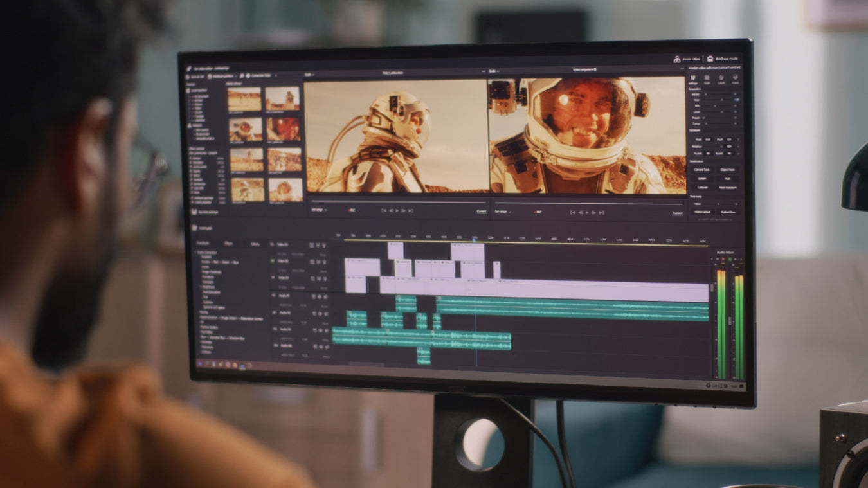Step back one frame in left viewer
Viewport: 868px width, 488px height.
[390, 210]
